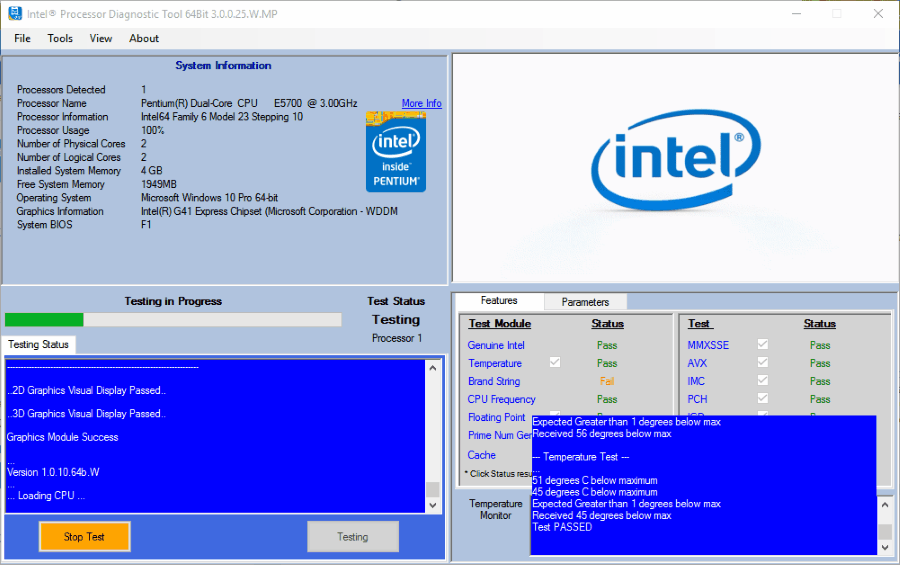The image size is (900, 565).
Task: Open the Brand String test module
Action: click(x=494, y=381)
